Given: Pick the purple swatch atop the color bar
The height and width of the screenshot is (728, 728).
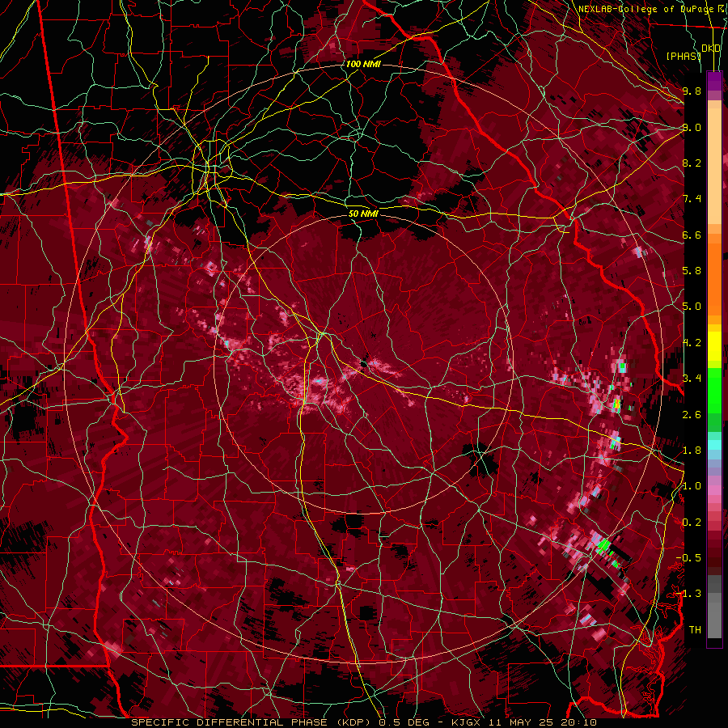Looking at the screenshot, I should coord(714,82).
